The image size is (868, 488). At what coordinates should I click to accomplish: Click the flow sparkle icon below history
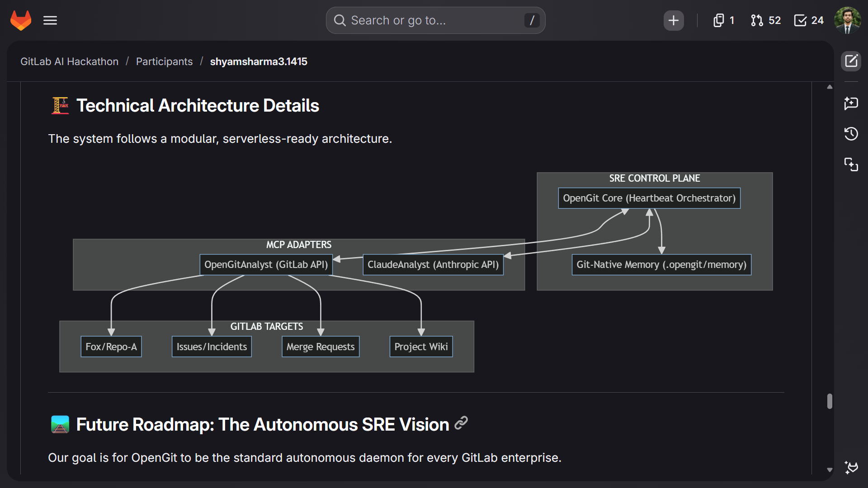pyautogui.click(x=851, y=164)
